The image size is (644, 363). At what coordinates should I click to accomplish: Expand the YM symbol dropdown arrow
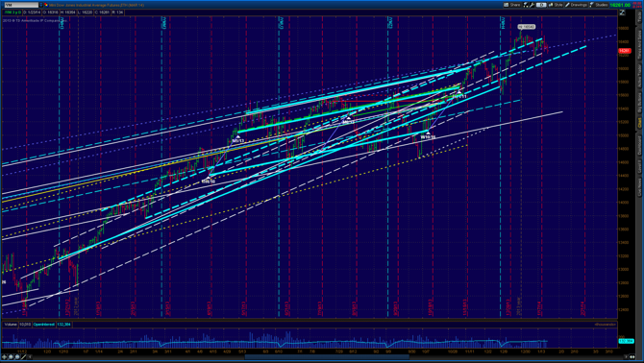pyautogui.click(x=40, y=5)
